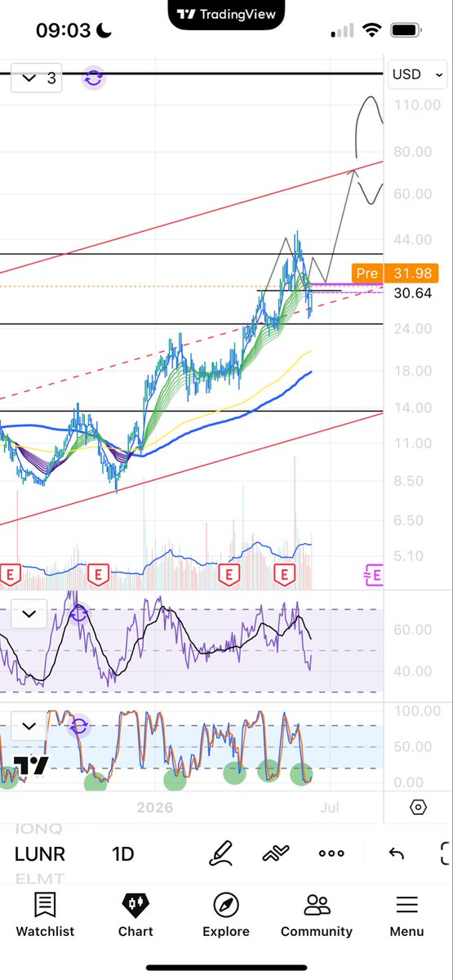453x980 pixels.
Task: Tap the undo arrow icon
Action: coord(396,854)
